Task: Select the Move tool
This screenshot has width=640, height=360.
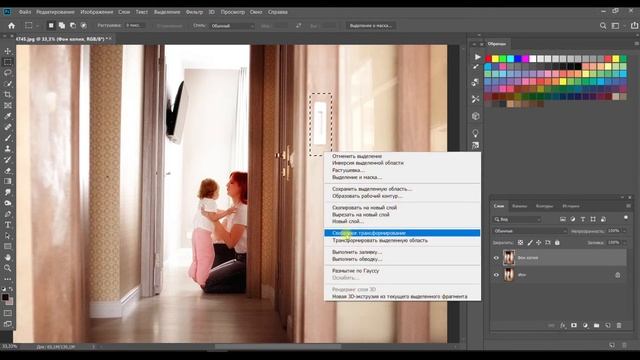Action: [x=8, y=51]
